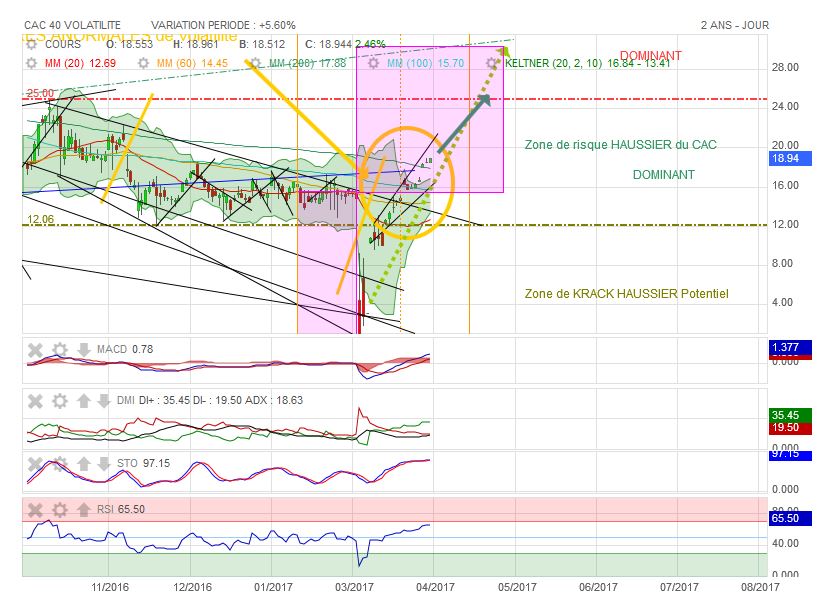Click the "H: 18.961" high value

pyautogui.click(x=195, y=44)
